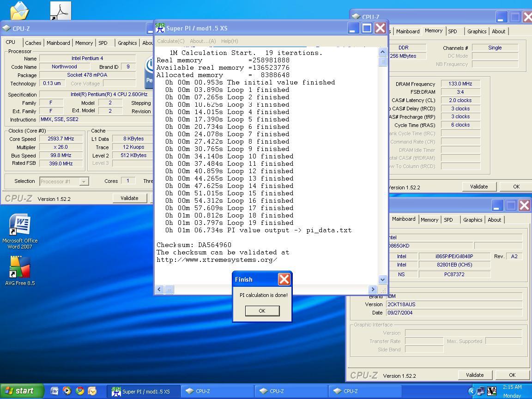
Task: Switch to the Mainboard tab in left CPU-Z
Action: click(58, 43)
